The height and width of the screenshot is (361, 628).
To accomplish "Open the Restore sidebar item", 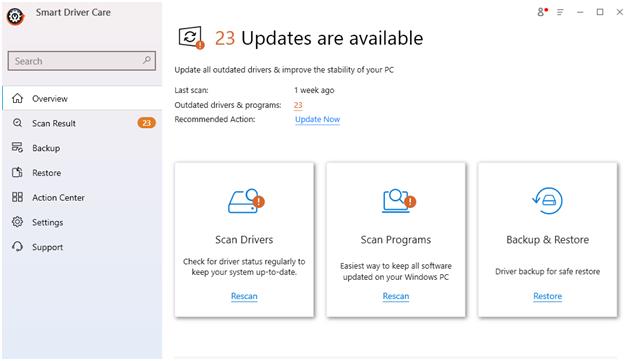I will pyautogui.click(x=82, y=173).
